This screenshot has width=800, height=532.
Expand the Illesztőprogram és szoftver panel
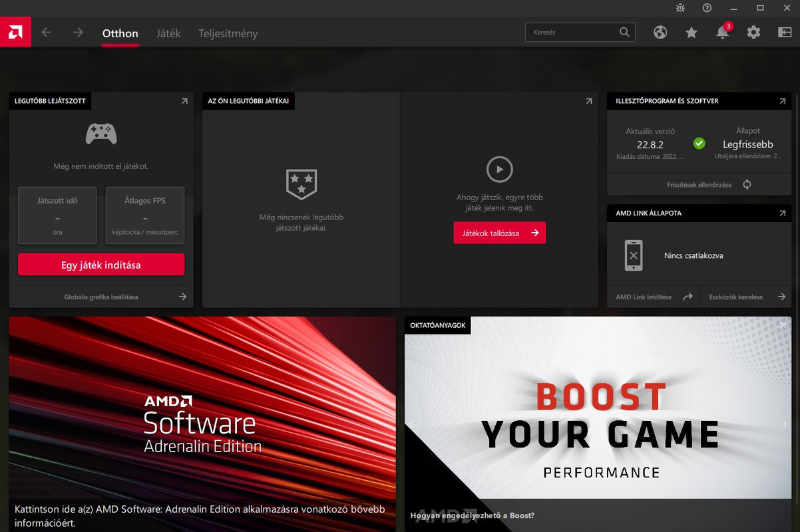coord(782,101)
